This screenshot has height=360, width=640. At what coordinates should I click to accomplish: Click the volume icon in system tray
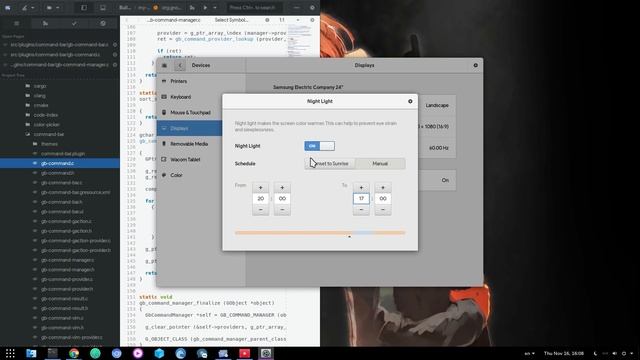(x=614, y=353)
